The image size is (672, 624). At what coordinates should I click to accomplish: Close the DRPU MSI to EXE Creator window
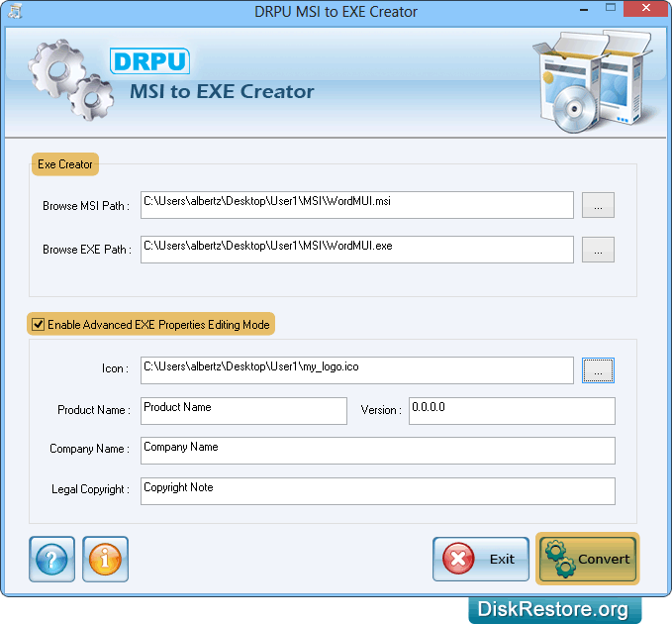click(646, 8)
